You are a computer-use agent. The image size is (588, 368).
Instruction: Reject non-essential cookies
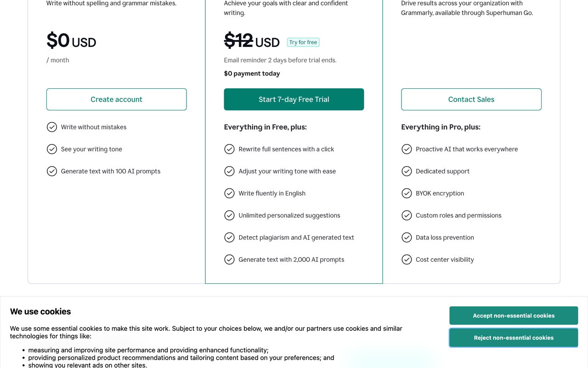pyautogui.click(x=514, y=338)
